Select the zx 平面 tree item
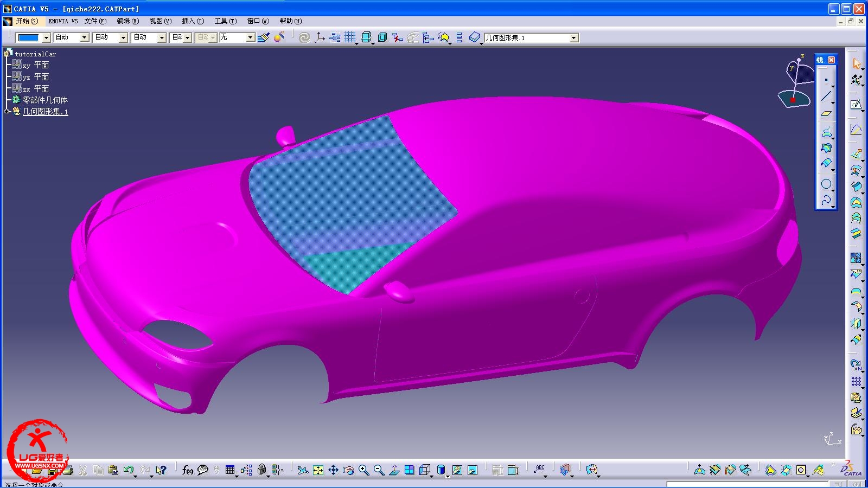 [x=35, y=88]
